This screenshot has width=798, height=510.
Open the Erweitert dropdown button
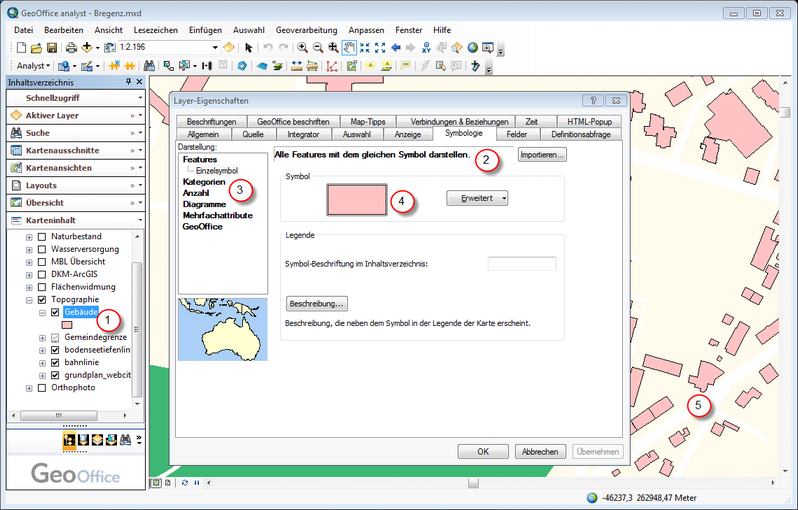tap(477, 198)
